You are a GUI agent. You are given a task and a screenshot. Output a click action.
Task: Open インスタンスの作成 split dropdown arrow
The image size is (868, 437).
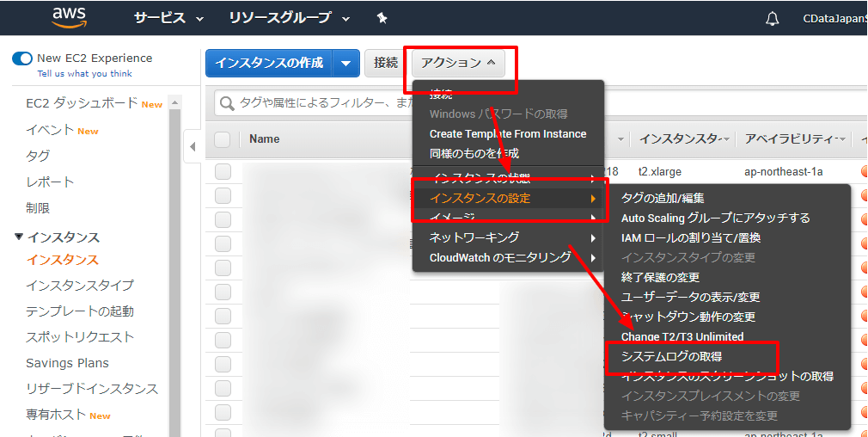346,63
